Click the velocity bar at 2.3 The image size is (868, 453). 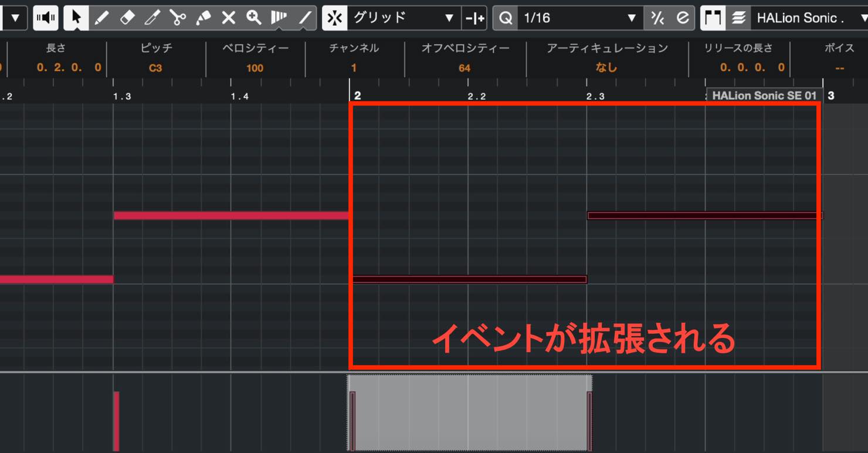589,421
